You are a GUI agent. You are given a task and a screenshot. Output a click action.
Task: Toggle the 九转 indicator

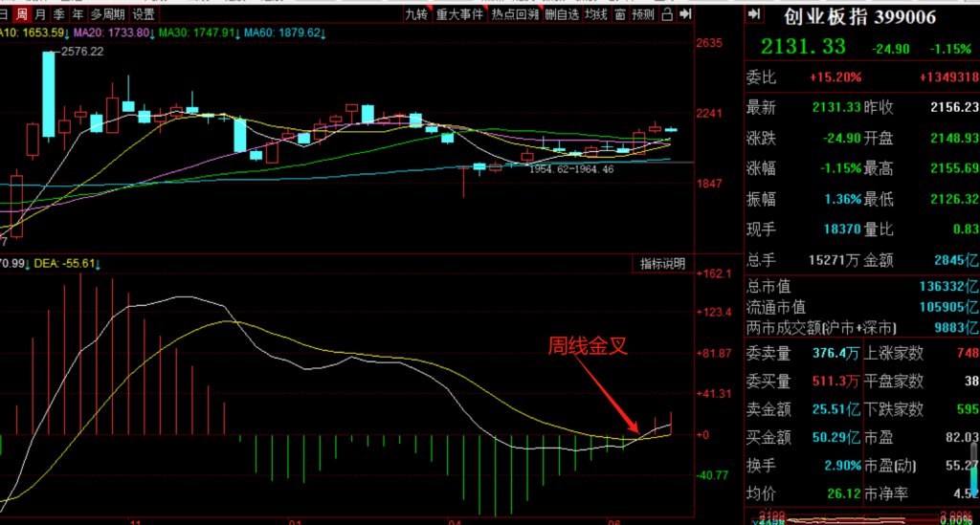[416, 14]
